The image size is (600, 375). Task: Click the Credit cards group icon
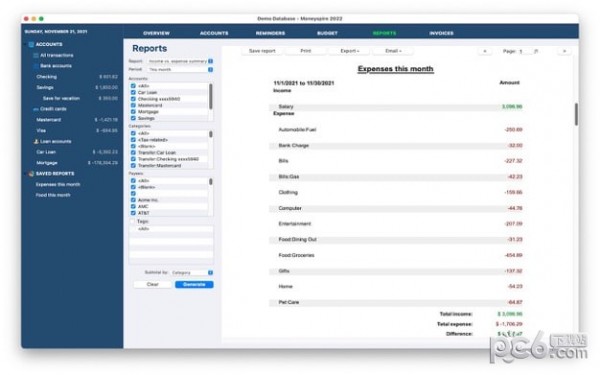point(36,109)
